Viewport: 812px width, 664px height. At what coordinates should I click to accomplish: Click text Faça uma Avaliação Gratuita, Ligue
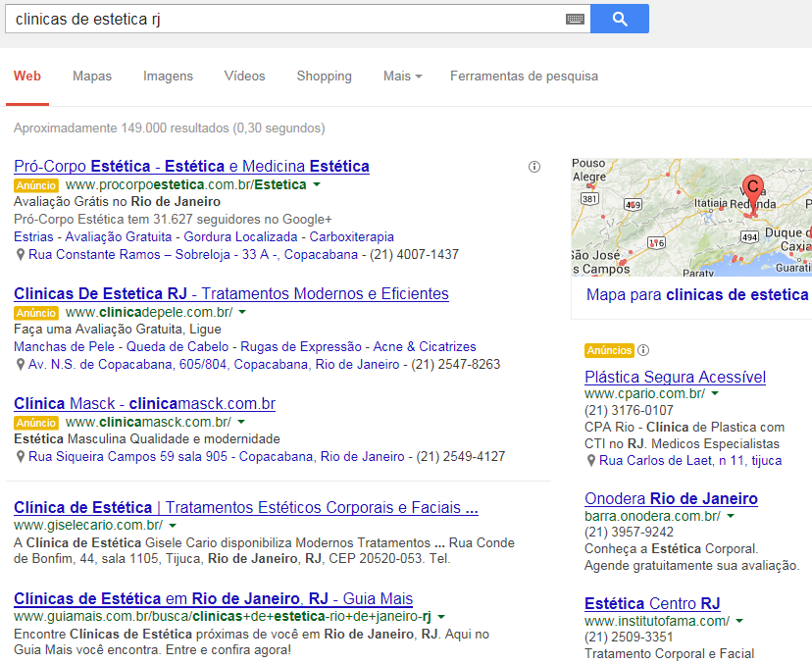point(118,330)
